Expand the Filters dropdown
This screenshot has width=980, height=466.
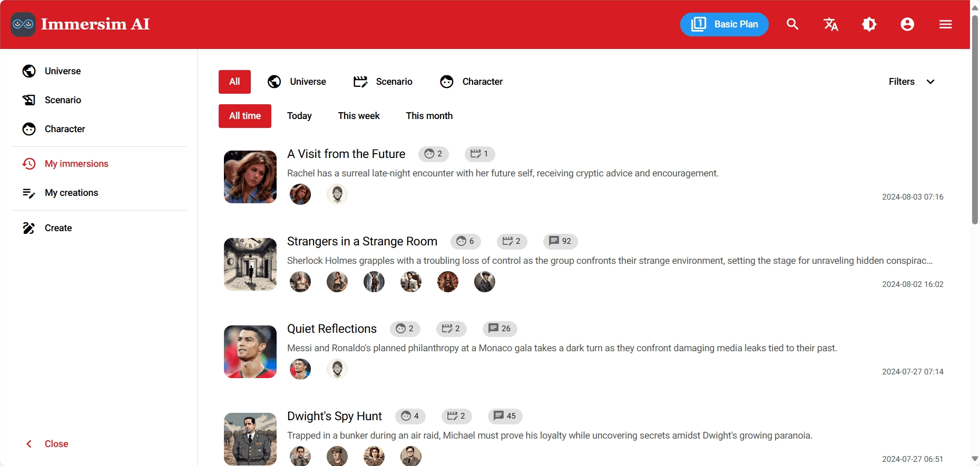[x=912, y=82]
